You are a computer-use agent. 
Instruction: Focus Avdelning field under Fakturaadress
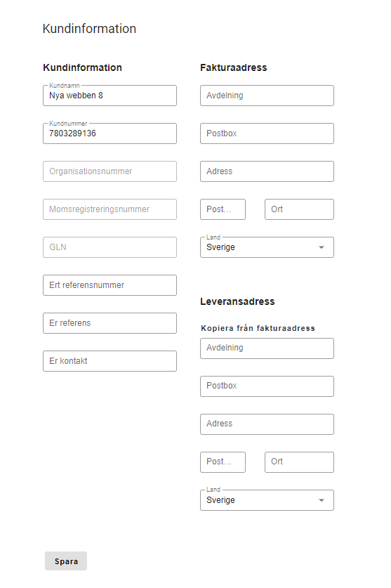pos(267,96)
